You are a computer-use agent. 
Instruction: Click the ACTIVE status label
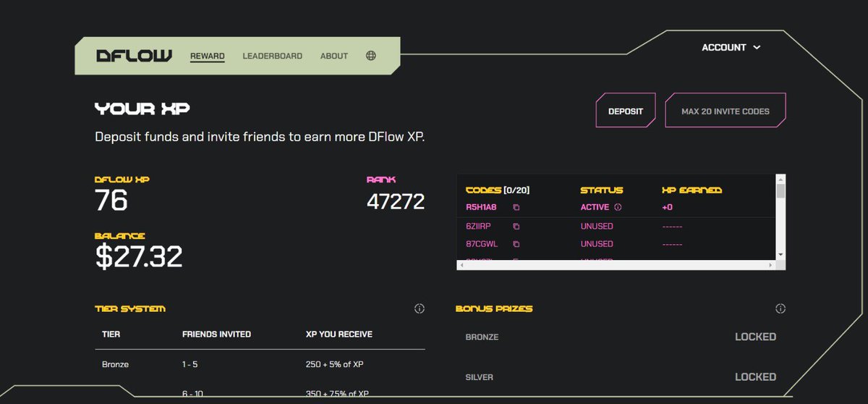click(x=595, y=207)
